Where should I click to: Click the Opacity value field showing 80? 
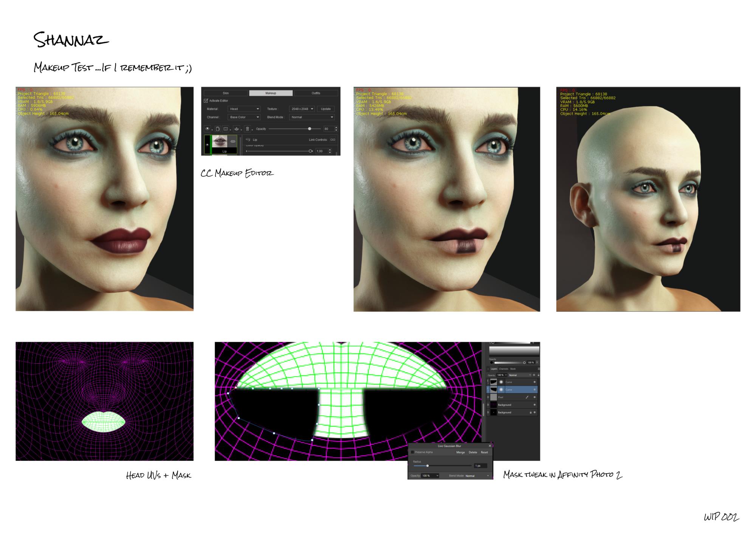pyautogui.click(x=329, y=129)
